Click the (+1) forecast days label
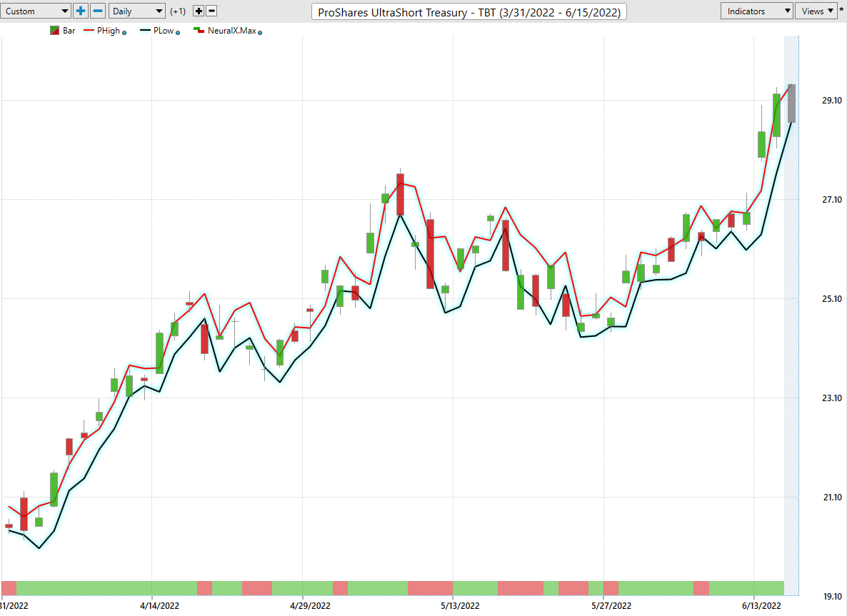 tap(178, 11)
